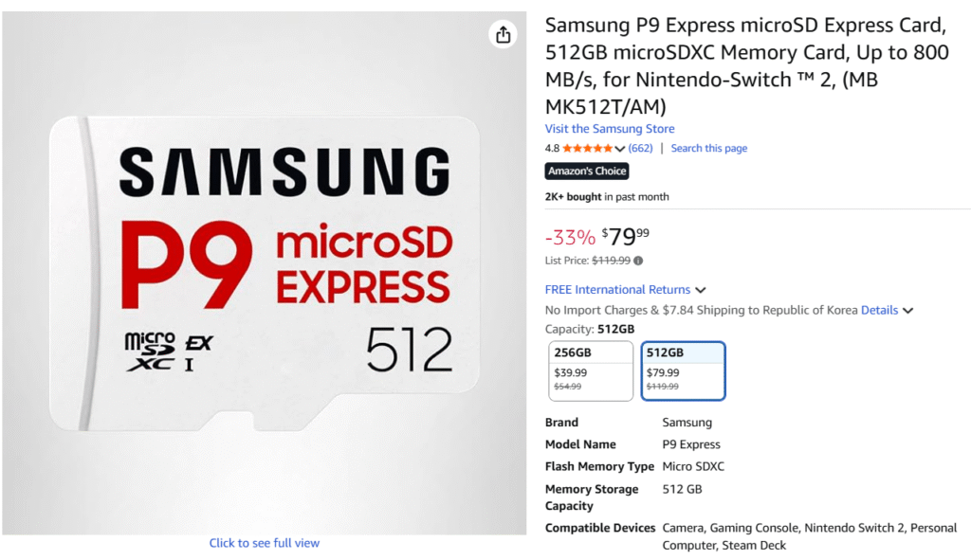
Task: Click the -33% discount label
Action: tap(569, 237)
